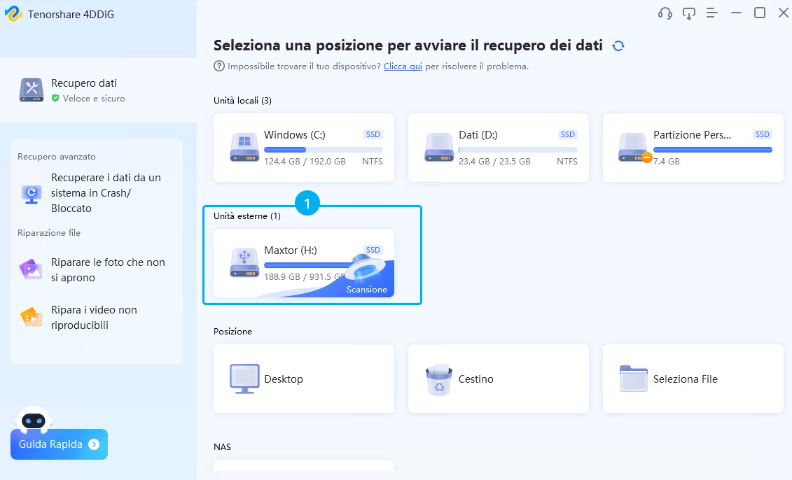792x480 pixels.
Task: Click the 'Riparazione file' label
Action: point(49,233)
